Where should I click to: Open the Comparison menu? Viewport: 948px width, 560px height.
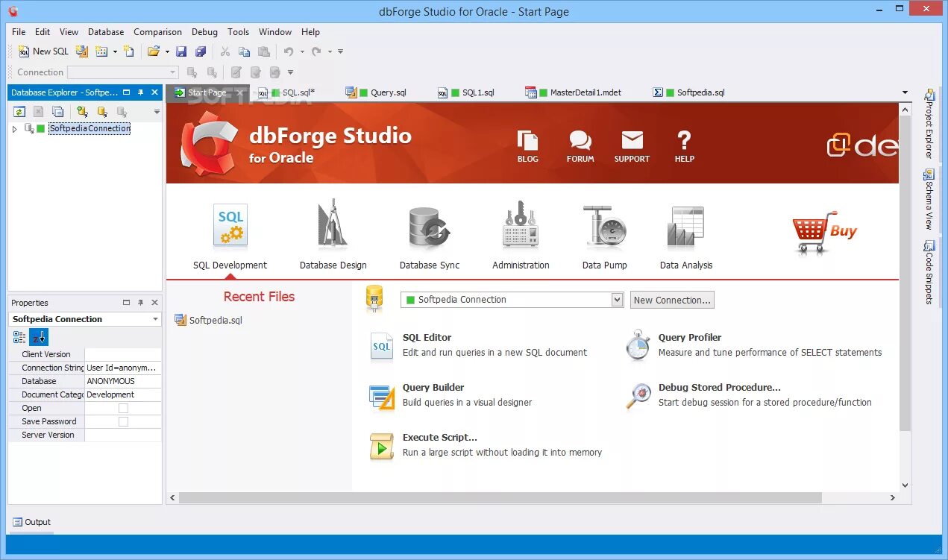(157, 32)
